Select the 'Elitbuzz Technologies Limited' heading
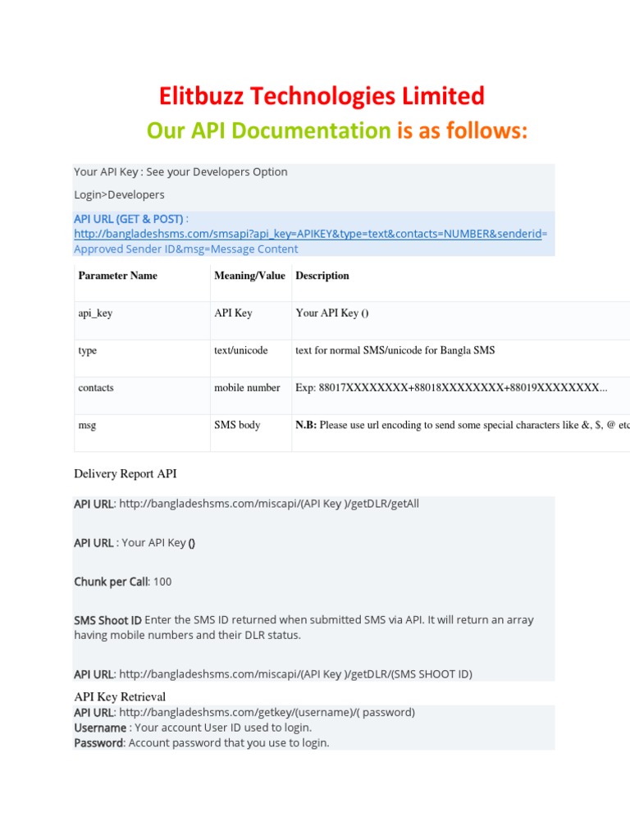 [322, 96]
